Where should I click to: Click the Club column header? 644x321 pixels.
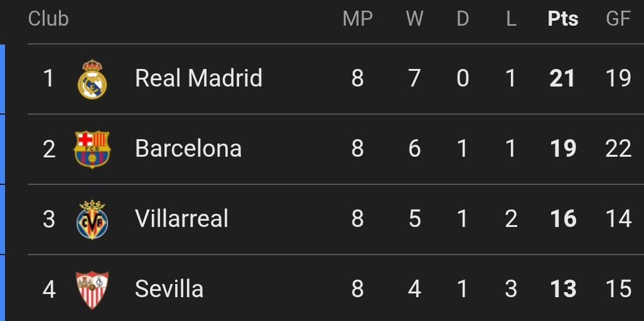(48, 19)
